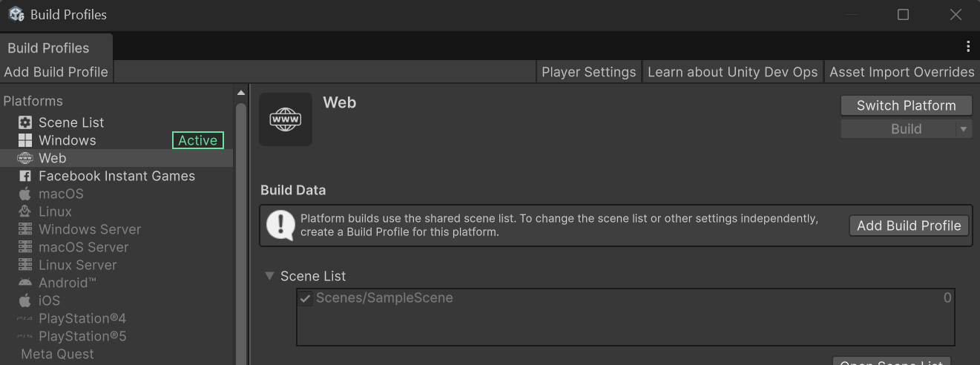Click the Android robot icon
Viewport: 980px width, 365px height.
coord(25,283)
